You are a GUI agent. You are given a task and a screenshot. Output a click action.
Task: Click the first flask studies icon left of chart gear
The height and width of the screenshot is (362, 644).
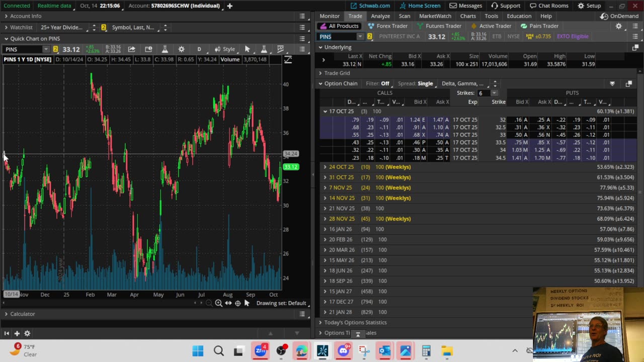click(x=165, y=49)
